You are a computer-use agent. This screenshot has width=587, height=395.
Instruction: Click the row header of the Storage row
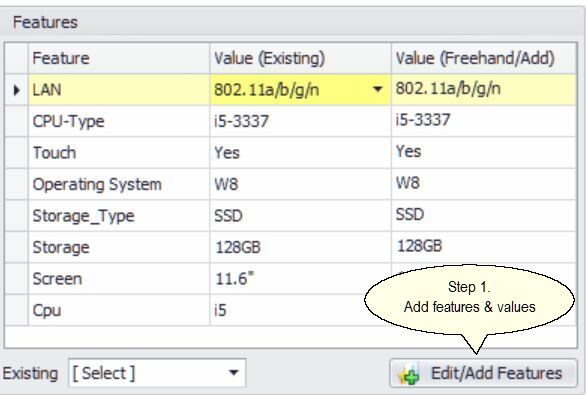(16, 247)
